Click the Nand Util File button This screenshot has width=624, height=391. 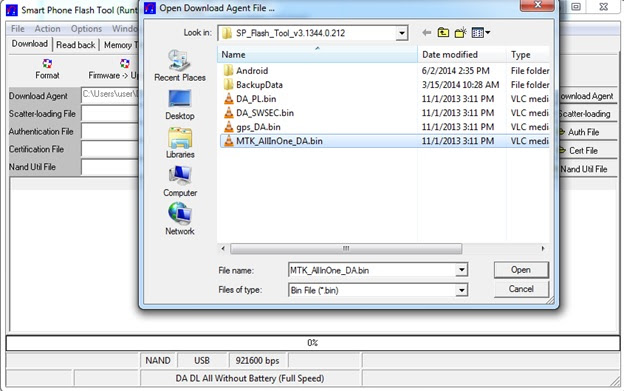click(588, 169)
